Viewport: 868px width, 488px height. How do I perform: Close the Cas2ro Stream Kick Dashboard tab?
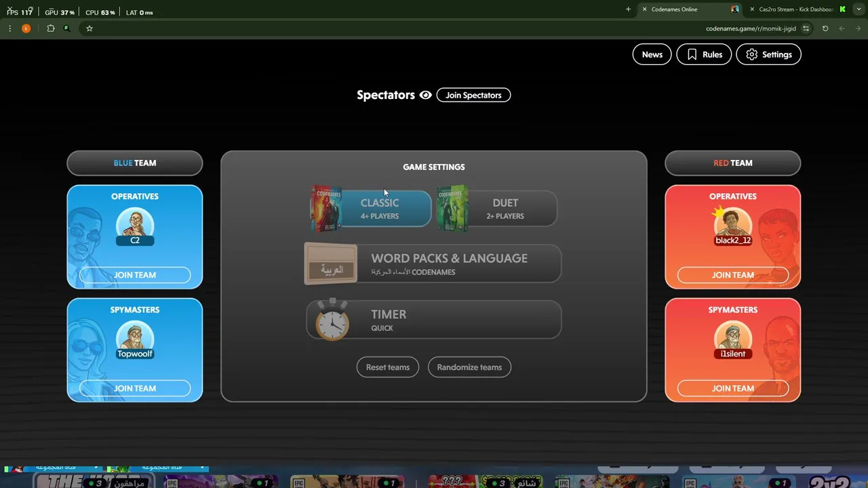tap(751, 9)
